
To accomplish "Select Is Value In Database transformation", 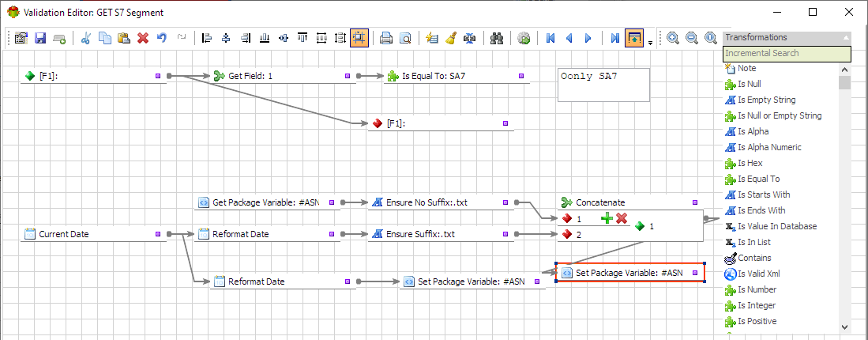I will (x=777, y=226).
